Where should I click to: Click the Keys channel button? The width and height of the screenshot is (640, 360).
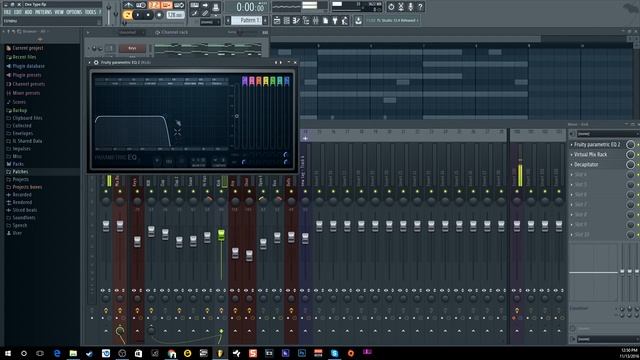(132, 48)
